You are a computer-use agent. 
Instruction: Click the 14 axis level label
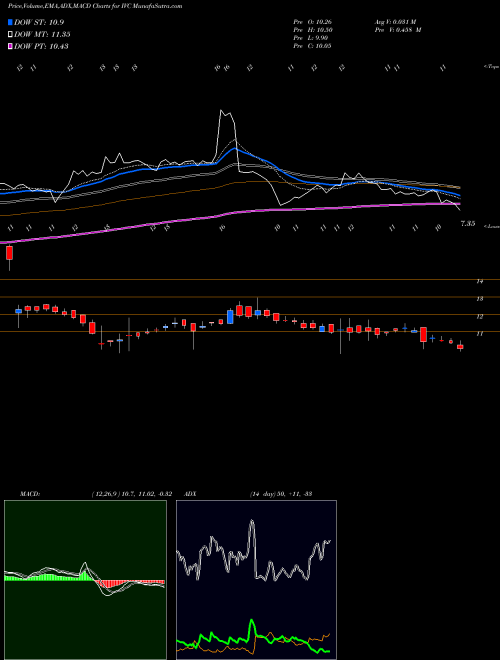tap(479, 281)
